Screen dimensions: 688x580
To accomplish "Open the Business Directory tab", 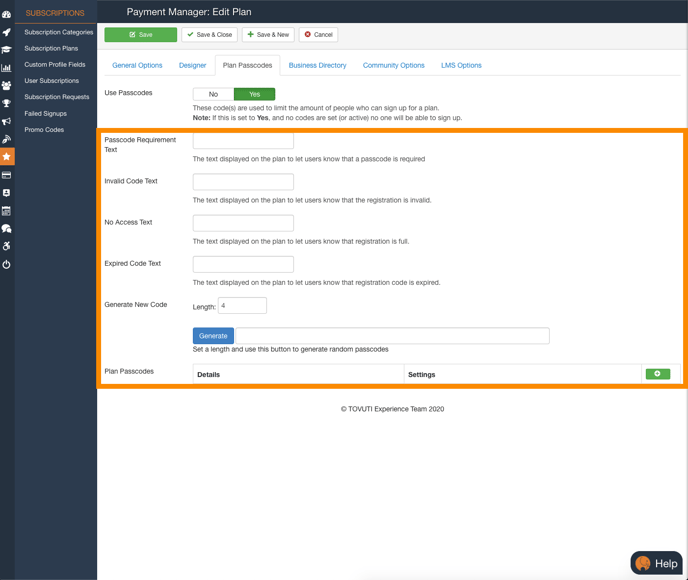I will [x=317, y=65].
